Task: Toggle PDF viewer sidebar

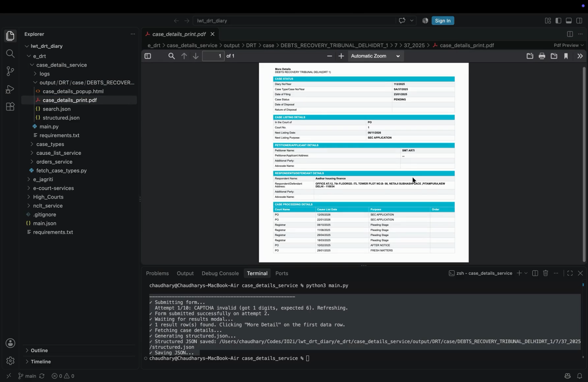Action: pyautogui.click(x=148, y=56)
